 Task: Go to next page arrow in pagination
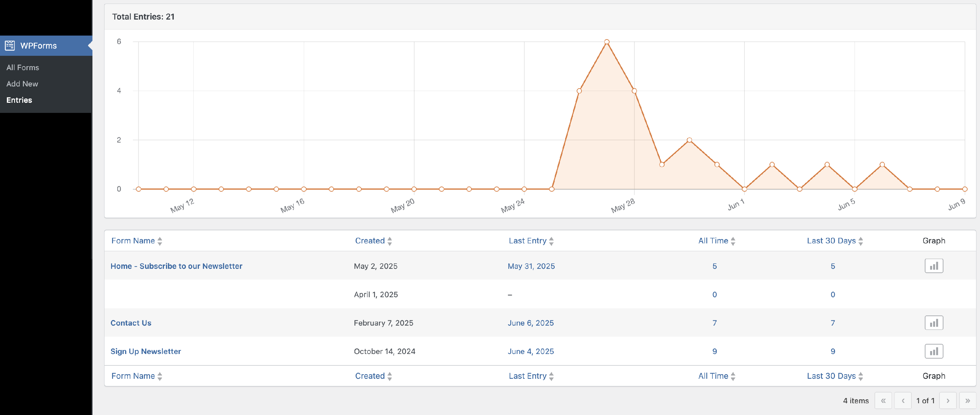(948, 401)
